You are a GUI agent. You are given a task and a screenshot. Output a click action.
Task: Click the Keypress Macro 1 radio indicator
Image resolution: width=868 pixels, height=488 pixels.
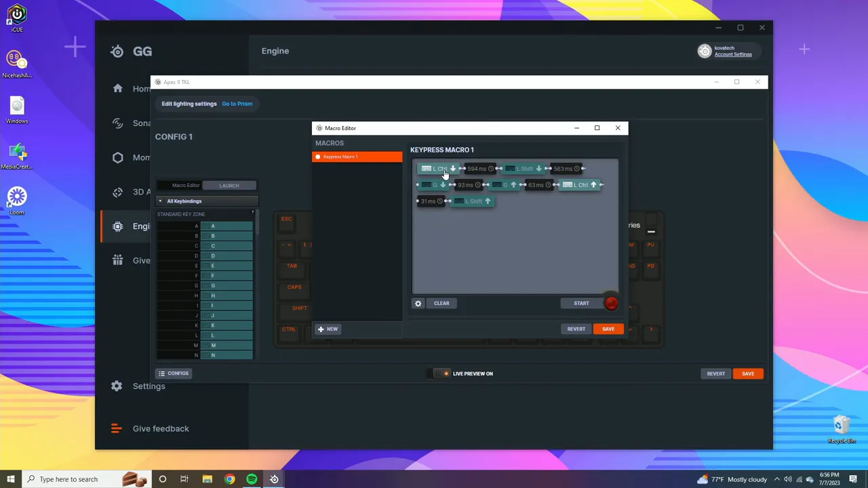coord(317,157)
